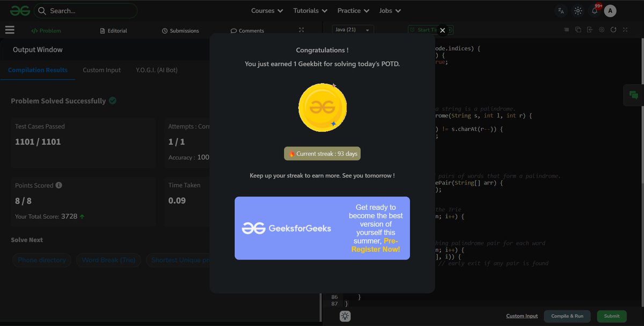Switch to the Submissions tab

(180, 31)
